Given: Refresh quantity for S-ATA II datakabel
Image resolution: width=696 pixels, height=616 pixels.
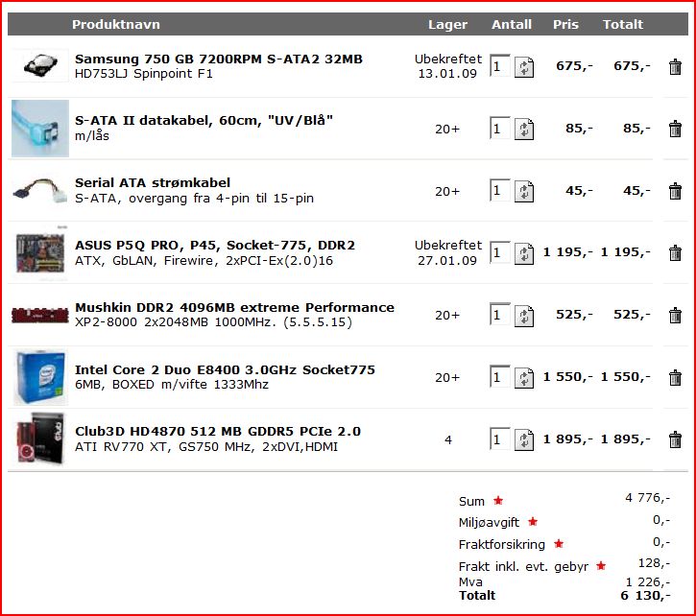Looking at the screenshot, I should coord(524,130).
